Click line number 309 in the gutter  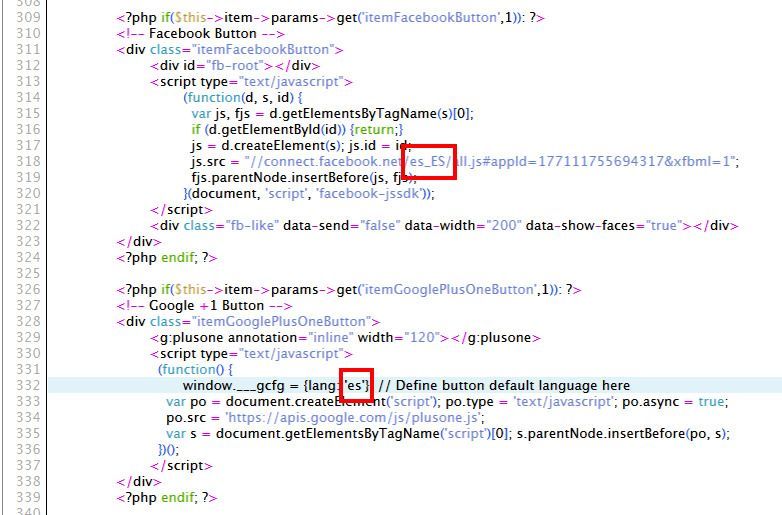(x=28, y=17)
